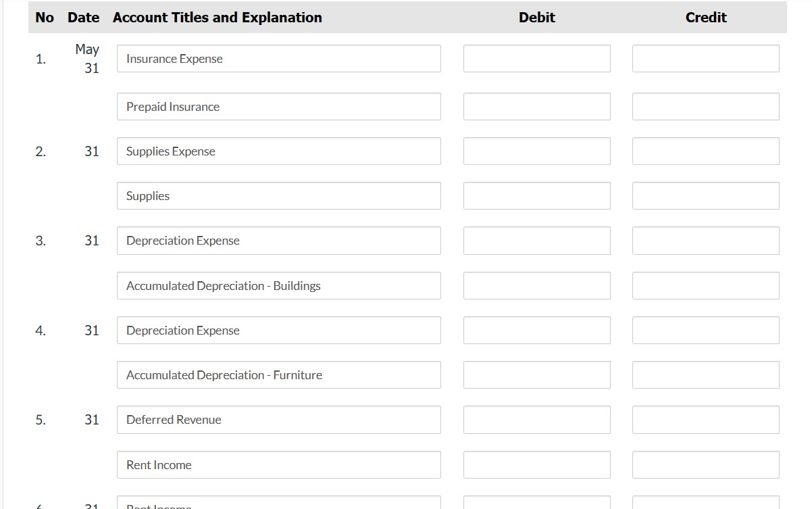Click the Debit field for entry 4 Depreciation Expense
812x509 pixels.
[537, 331]
